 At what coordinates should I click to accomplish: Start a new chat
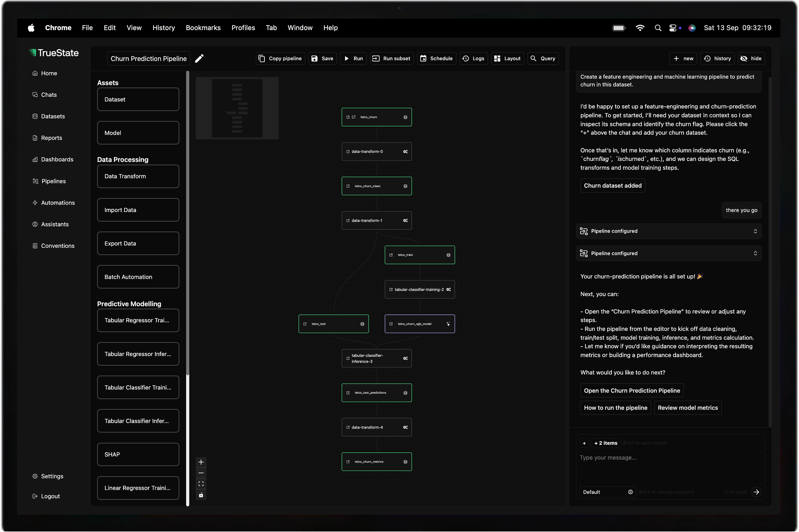[x=683, y=58]
